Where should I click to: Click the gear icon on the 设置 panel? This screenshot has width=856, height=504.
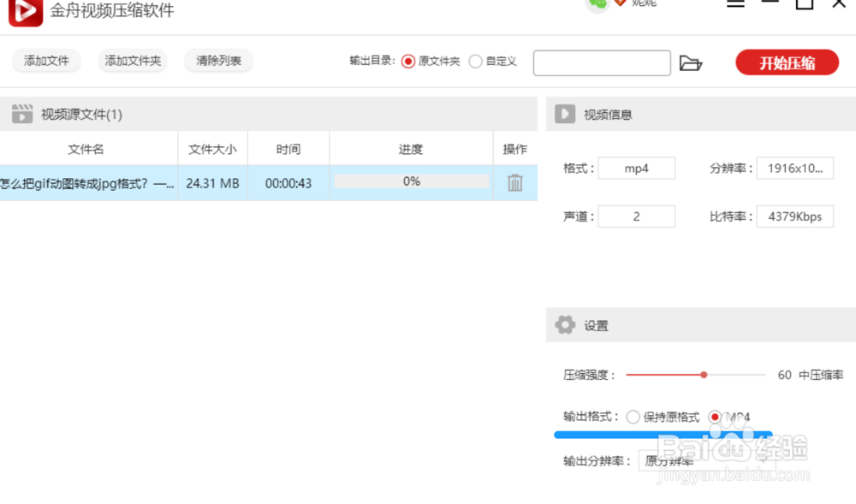coord(565,324)
